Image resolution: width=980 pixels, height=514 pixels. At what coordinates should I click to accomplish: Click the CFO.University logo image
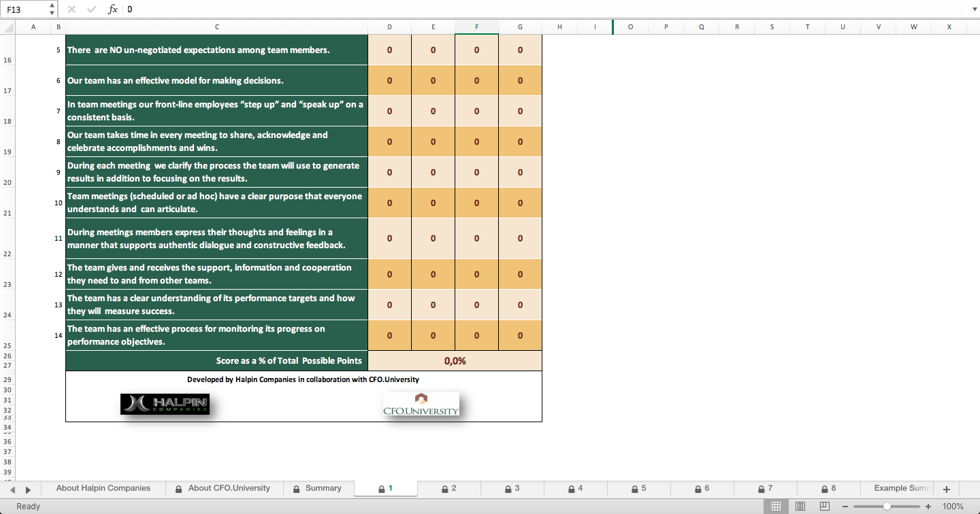[421, 404]
